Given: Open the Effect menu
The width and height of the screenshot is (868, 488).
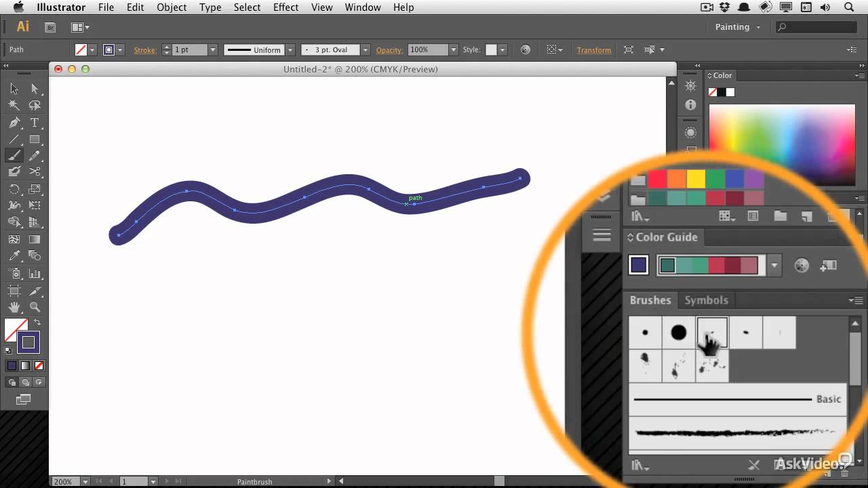Looking at the screenshot, I should pos(285,7).
